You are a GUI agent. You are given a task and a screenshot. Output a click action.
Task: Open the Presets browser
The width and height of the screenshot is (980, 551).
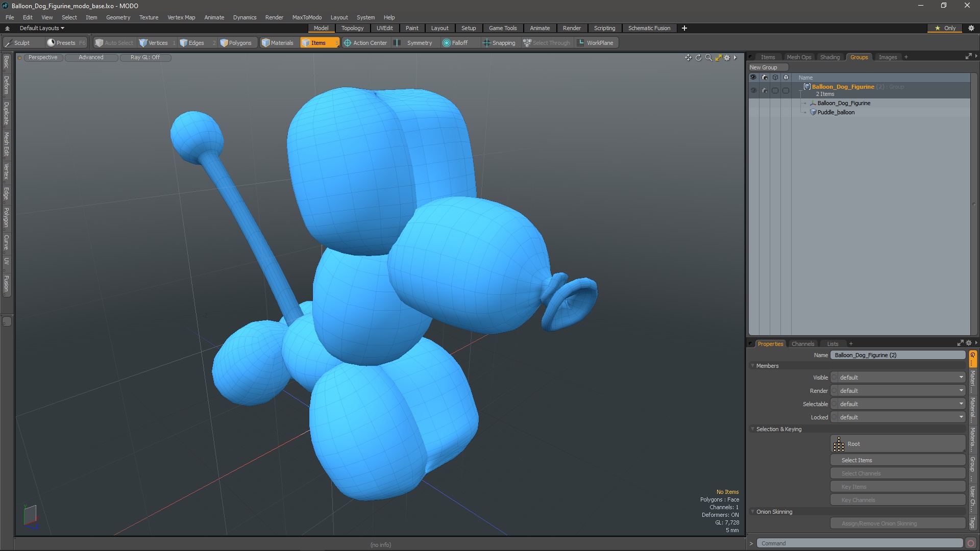(66, 43)
